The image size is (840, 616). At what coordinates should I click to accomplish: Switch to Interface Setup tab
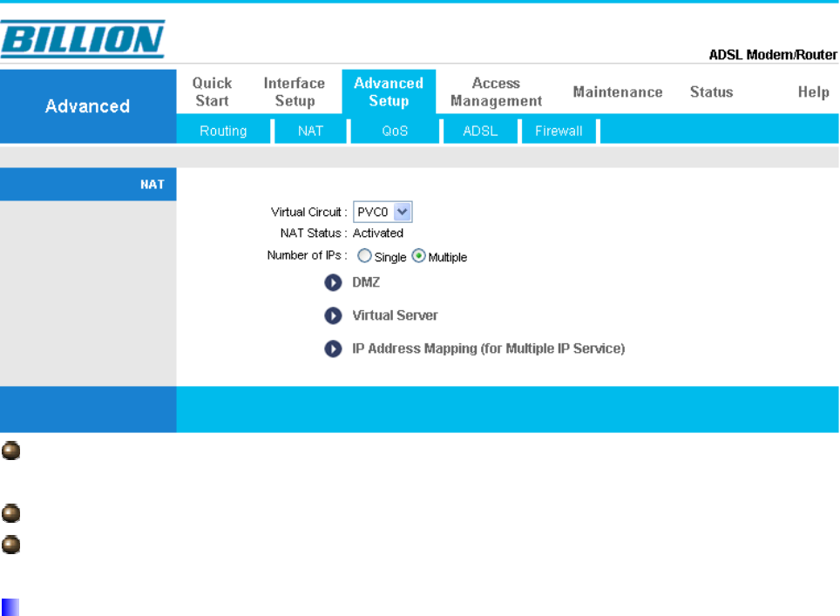(x=295, y=91)
